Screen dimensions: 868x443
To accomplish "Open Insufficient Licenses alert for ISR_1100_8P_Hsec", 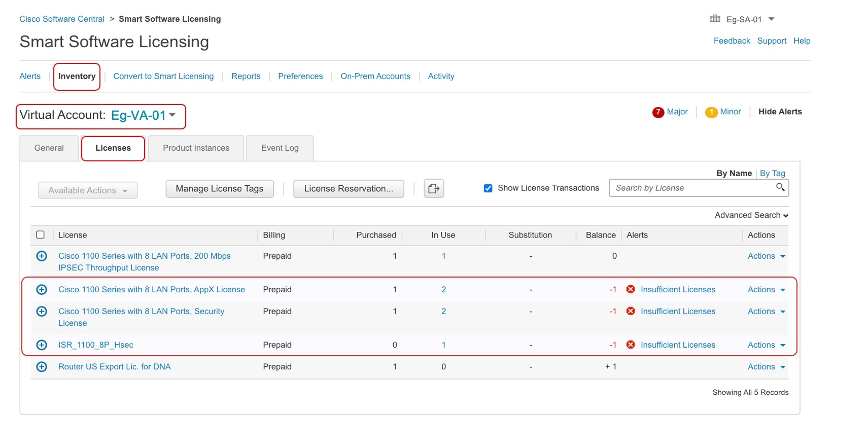I will (x=678, y=345).
